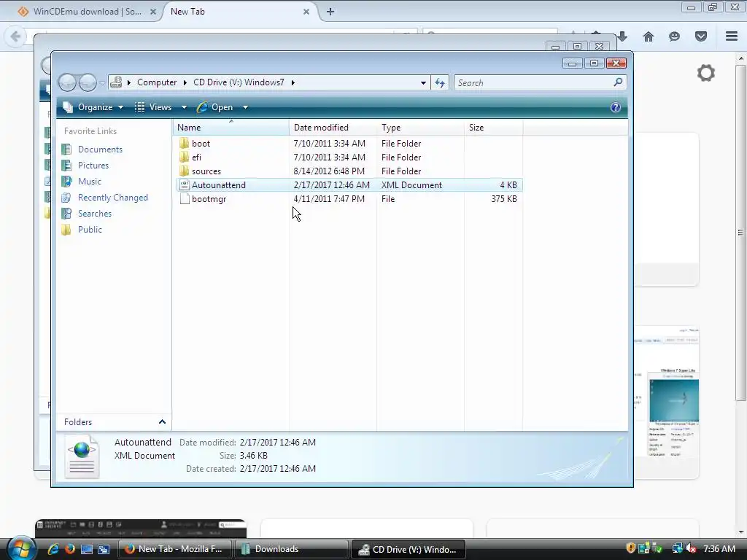This screenshot has width=747, height=560.
Task: Select the XML Document type cell
Action: coord(411,184)
